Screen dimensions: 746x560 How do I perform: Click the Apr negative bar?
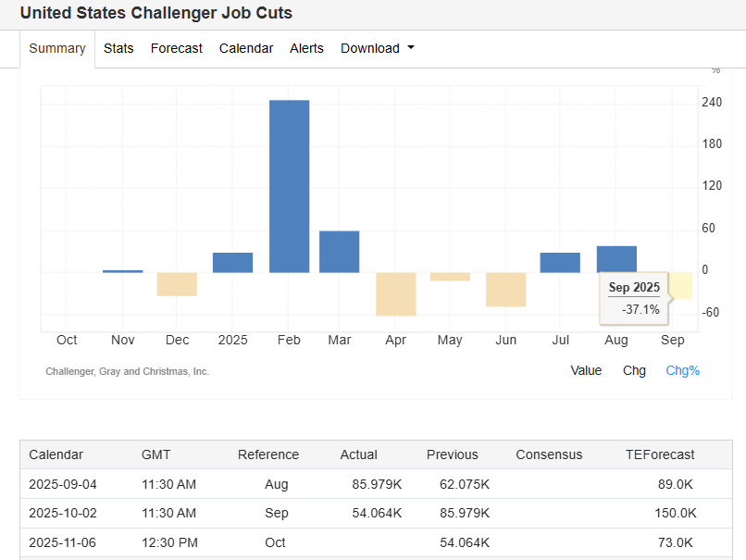click(x=395, y=293)
